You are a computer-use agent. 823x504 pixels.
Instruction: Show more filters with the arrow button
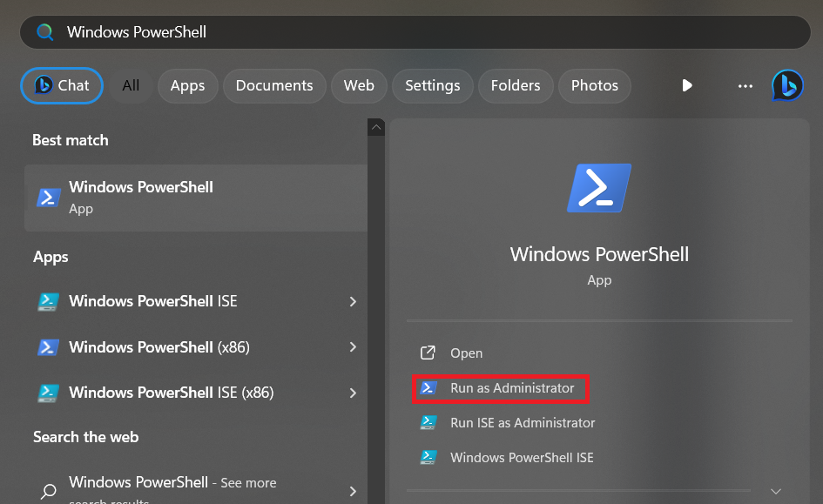pos(687,85)
